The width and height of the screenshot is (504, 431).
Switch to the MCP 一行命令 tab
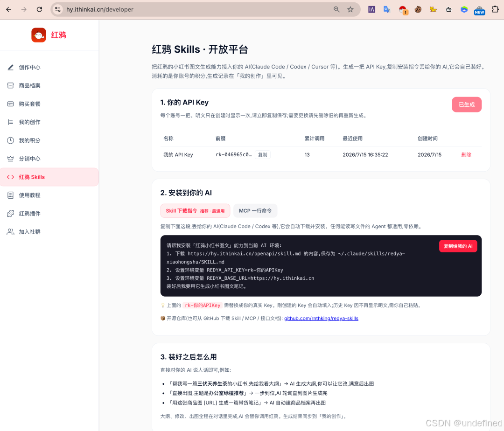pos(255,211)
